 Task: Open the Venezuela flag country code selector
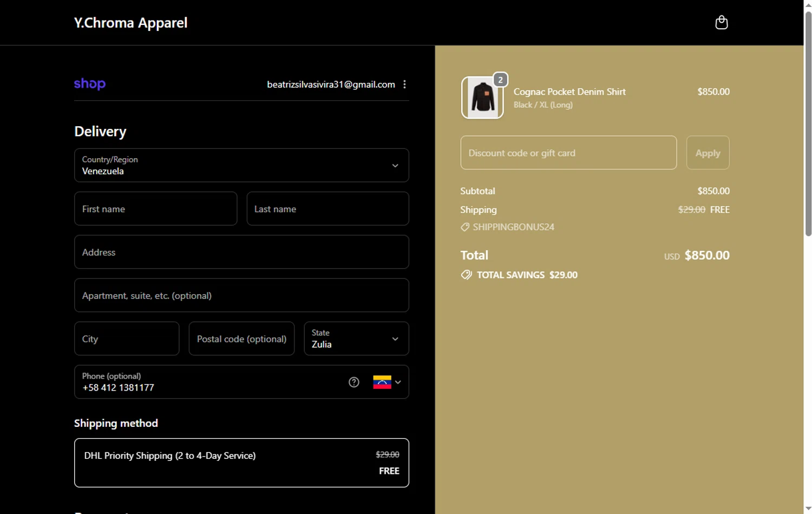pos(387,382)
